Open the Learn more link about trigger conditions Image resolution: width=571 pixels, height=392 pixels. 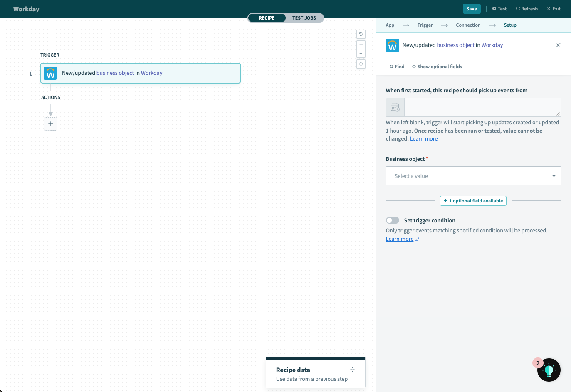(x=399, y=238)
